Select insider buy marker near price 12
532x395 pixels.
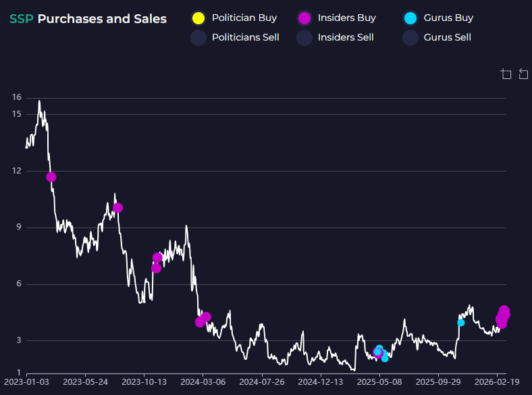pyautogui.click(x=51, y=177)
